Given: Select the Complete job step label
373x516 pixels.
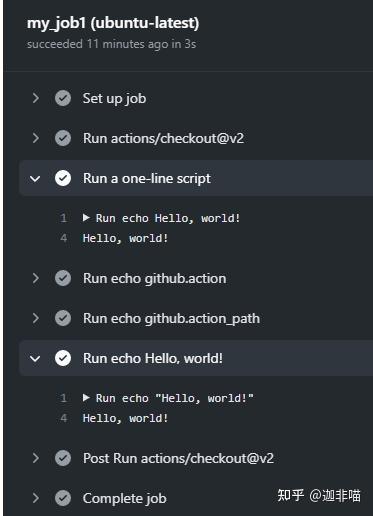Looking at the screenshot, I should point(125,499).
